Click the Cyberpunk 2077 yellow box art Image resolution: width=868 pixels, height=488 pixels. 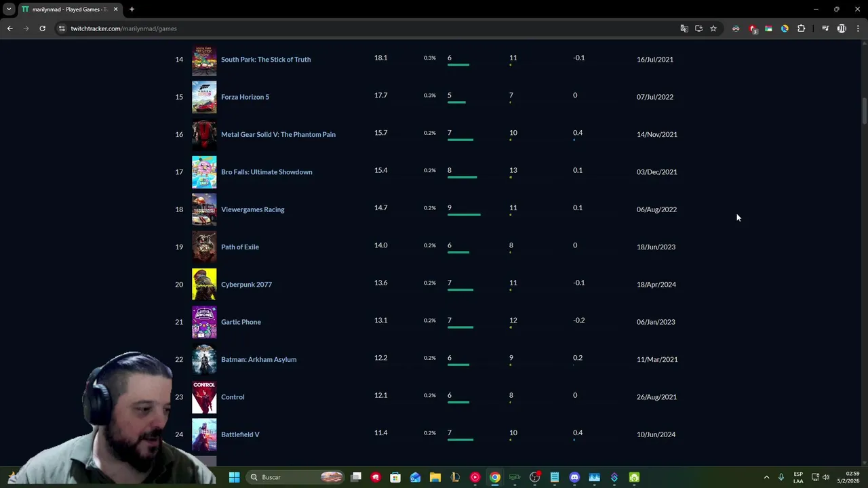(x=204, y=285)
